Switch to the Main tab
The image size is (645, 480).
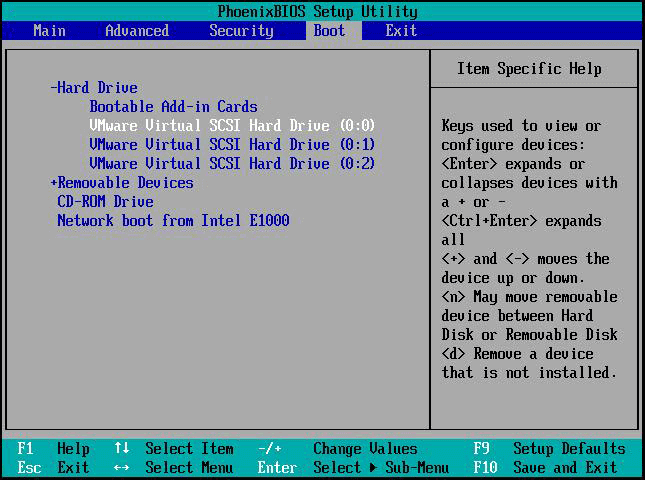49,30
